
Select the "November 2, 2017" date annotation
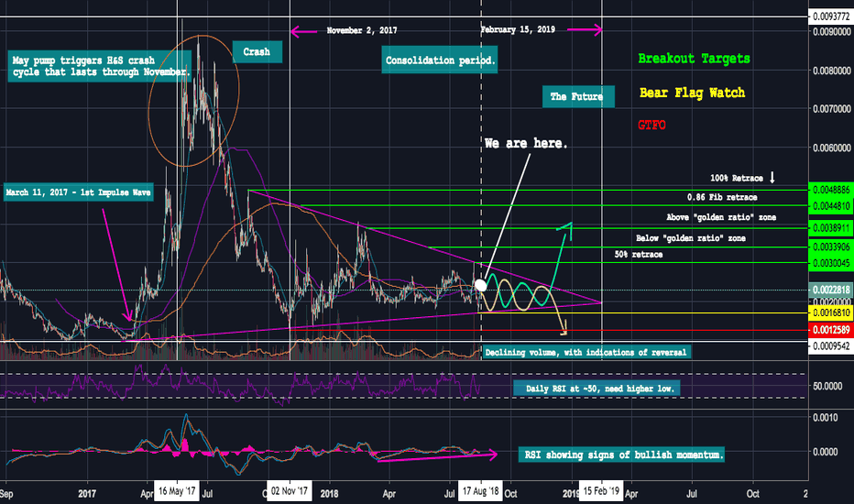pyautogui.click(x=362, y=30)
